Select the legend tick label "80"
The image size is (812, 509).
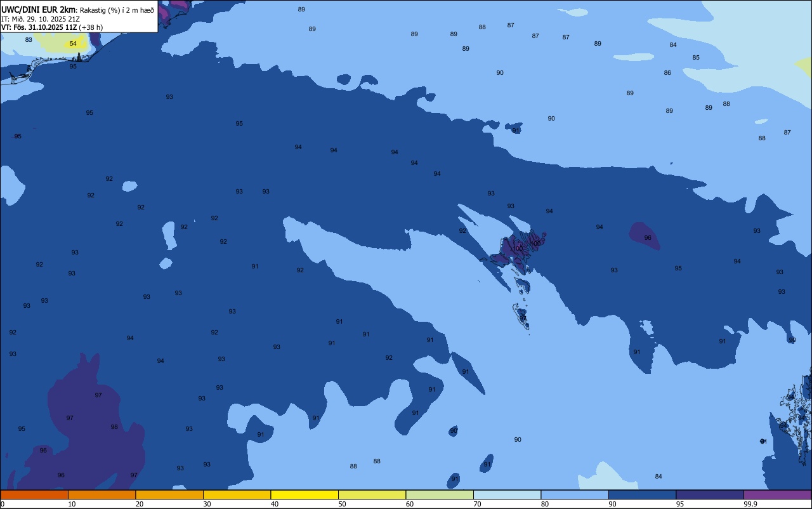pos(545,504)
